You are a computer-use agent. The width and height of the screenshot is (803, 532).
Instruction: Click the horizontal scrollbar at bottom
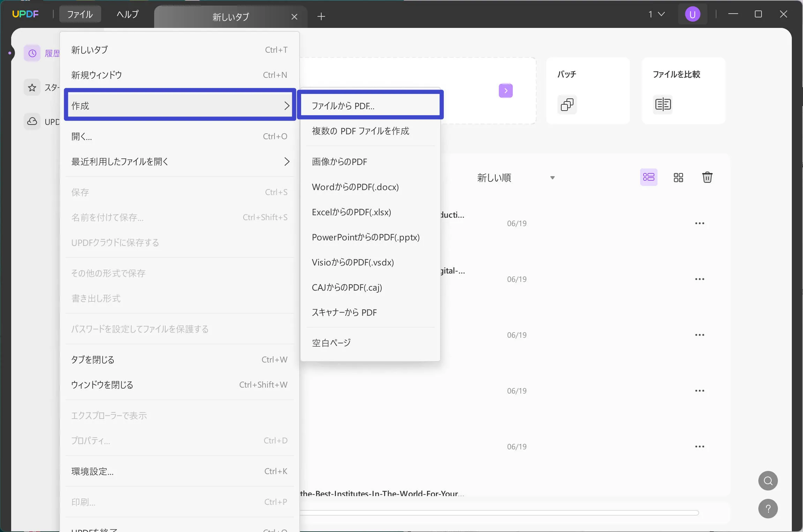click(499, 513)
